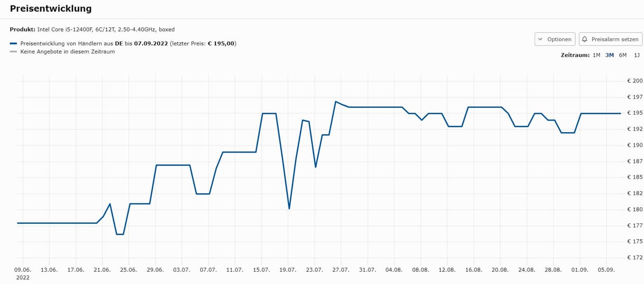
Task: Click the € 200 axis label
Action: click(x=635, y=81)
